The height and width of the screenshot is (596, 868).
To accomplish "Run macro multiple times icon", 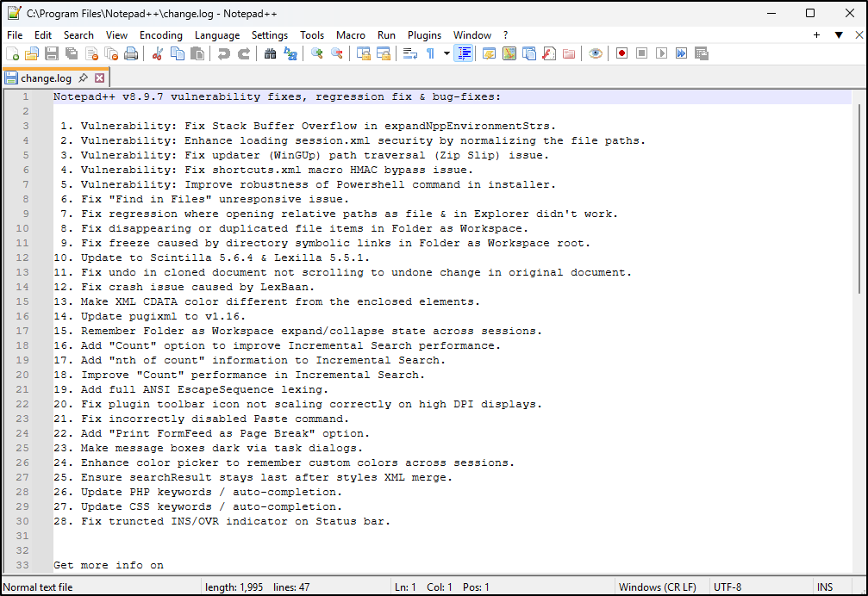I will point(682,53).
